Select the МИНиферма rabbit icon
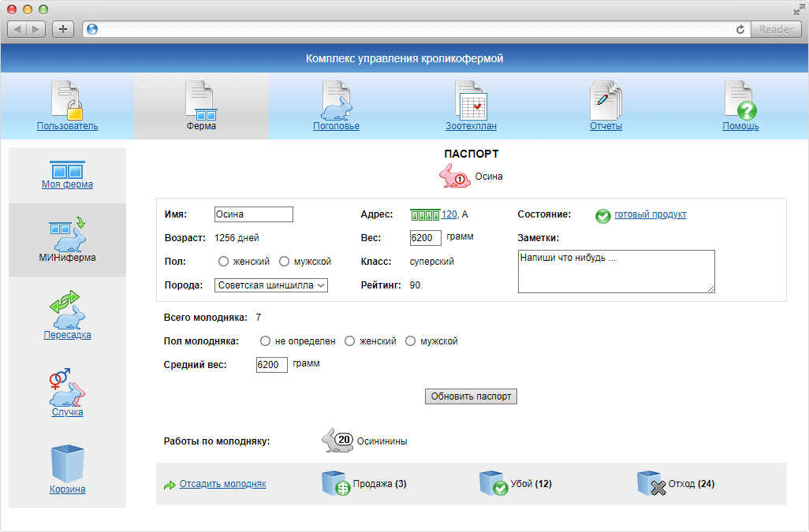This screenshot has height=532, width=809. 68,235
